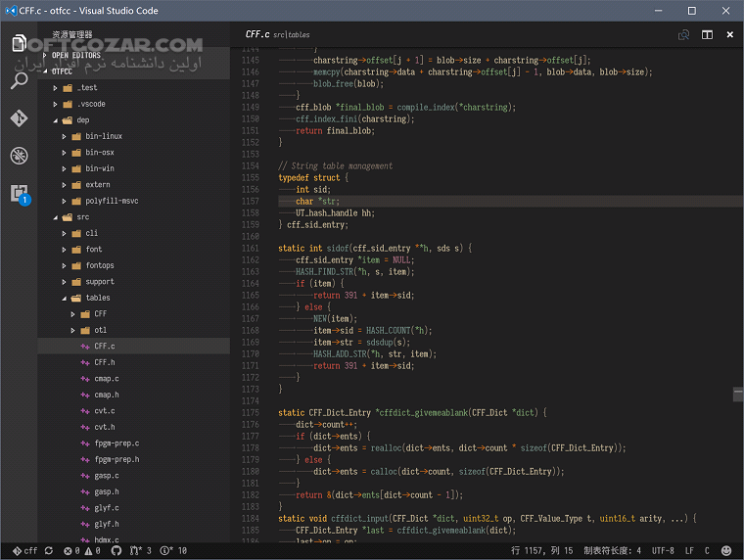744x560 pixels.
Task: Open the Explorer view in activity bar
Action: (x=19, y=43)
